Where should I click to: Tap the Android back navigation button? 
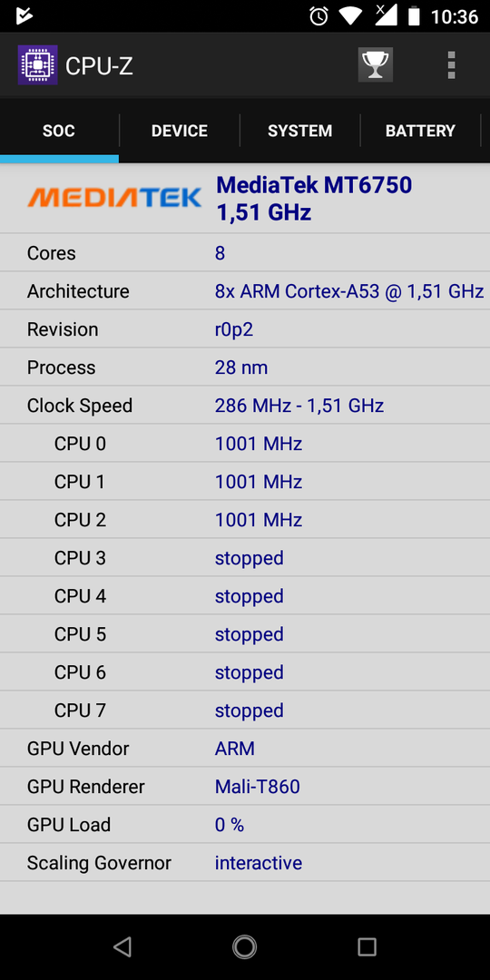pos(122,946)
